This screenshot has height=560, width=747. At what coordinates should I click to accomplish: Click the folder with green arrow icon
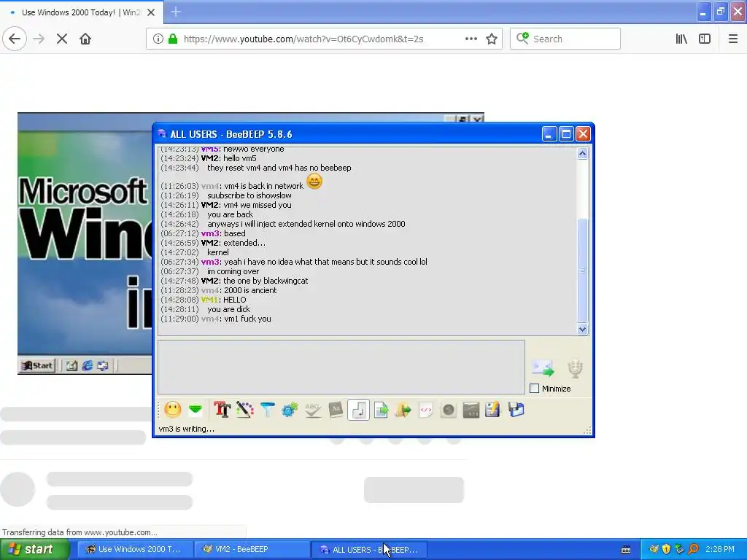coord(403,410)
